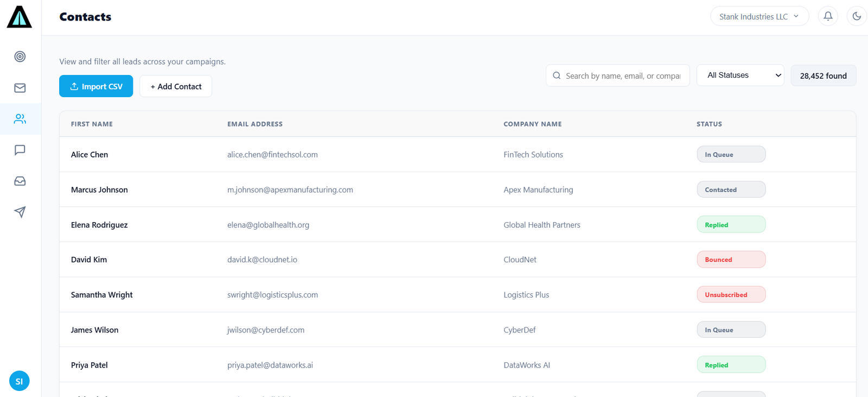Click Priya Patel's Replied status badge
The image size is (868, 397).
click(x=731, y=364)
